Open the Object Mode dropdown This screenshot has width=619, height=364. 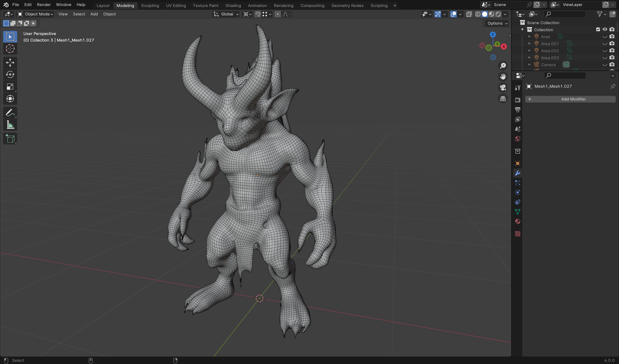point(35,14)
